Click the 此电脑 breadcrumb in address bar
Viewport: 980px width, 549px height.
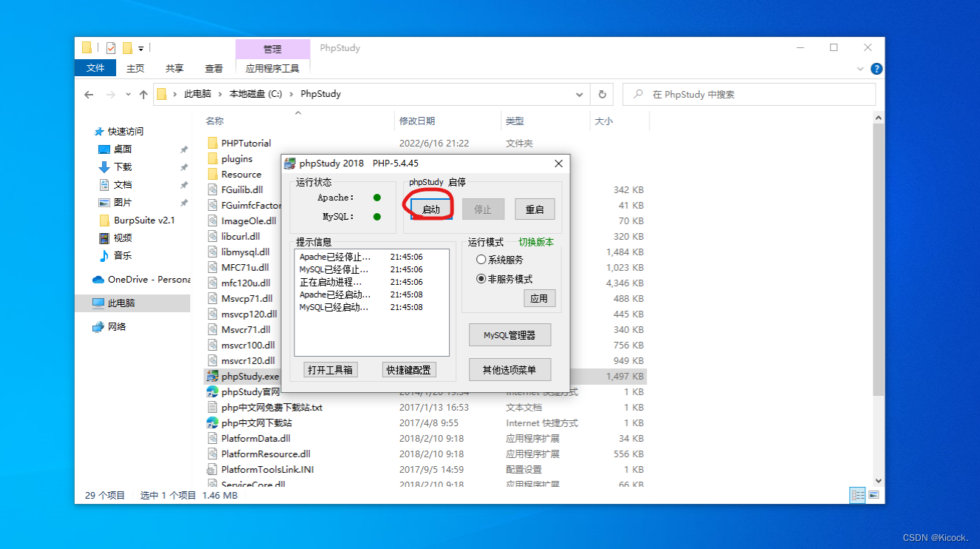pos(197,95)
